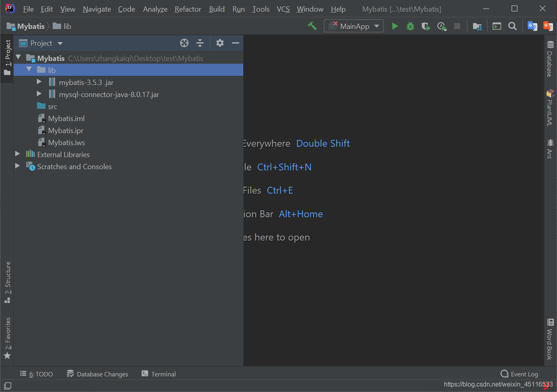The image size is (557, 392).
Task: Click Collapse All icon in Project panel
Action: tap(200, 43)
